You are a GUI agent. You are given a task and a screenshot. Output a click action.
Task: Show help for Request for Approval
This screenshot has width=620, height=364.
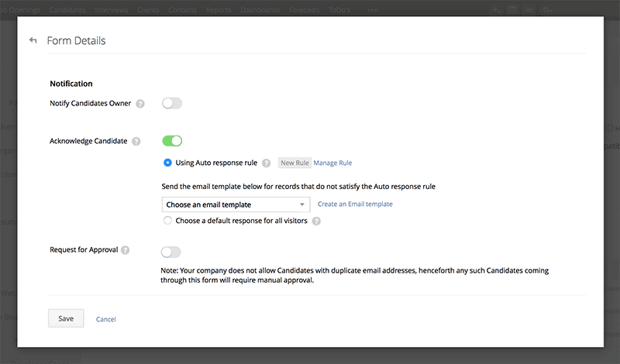pos(126,250)
